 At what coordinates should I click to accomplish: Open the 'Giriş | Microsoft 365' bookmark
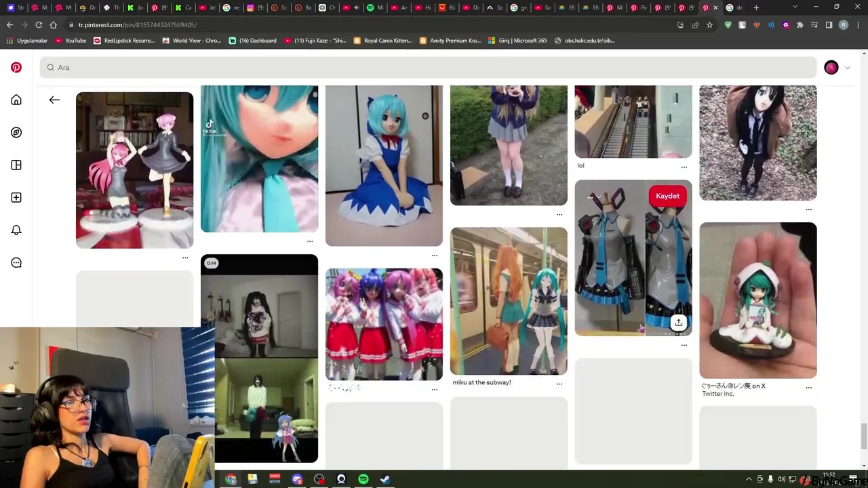(517, 41)
